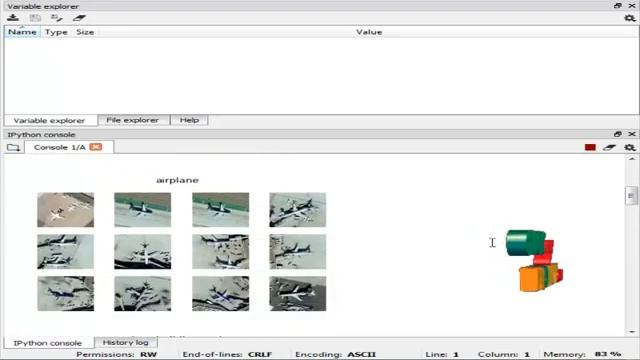The image size is (640, 360).
Task: Click the Value column header
Action: point(369,32)
